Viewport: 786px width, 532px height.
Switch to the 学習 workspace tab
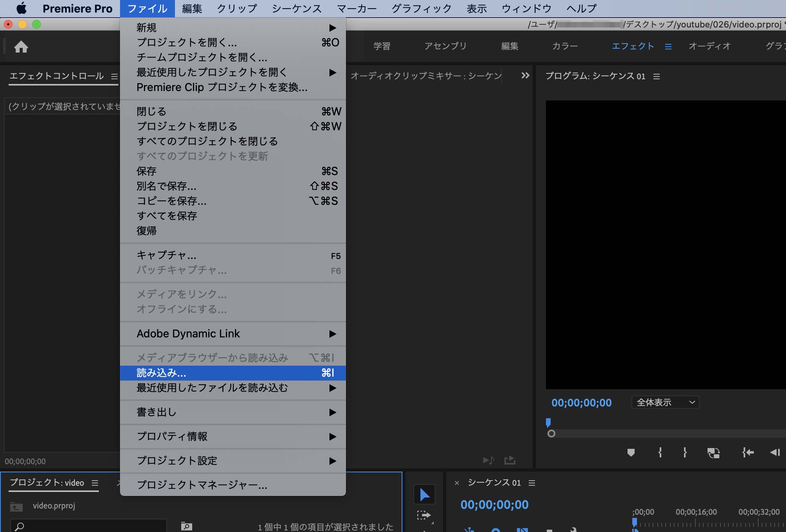[382, 46]
